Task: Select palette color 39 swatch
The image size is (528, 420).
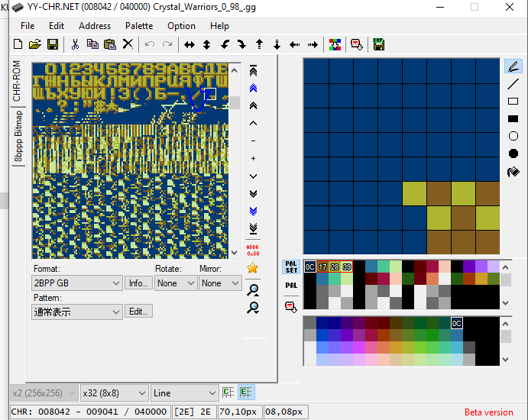Action: click(x=347, y=267)
